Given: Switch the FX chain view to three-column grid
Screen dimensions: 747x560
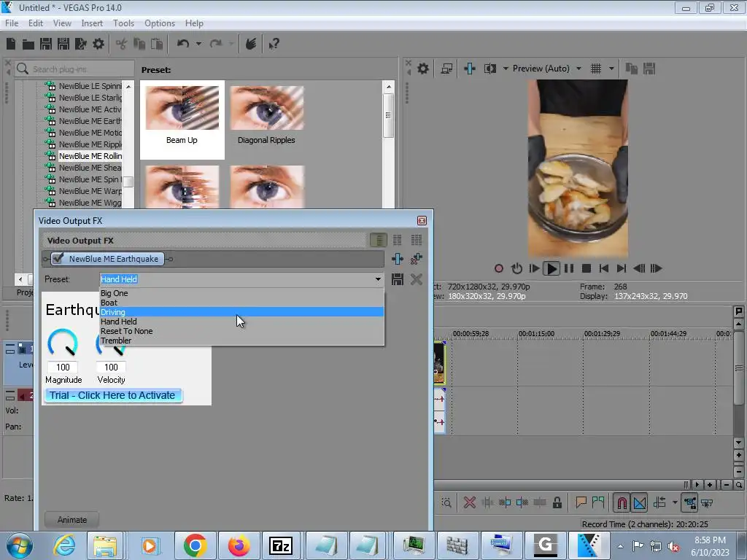Looking at the screenshot, I should [417, 240].
